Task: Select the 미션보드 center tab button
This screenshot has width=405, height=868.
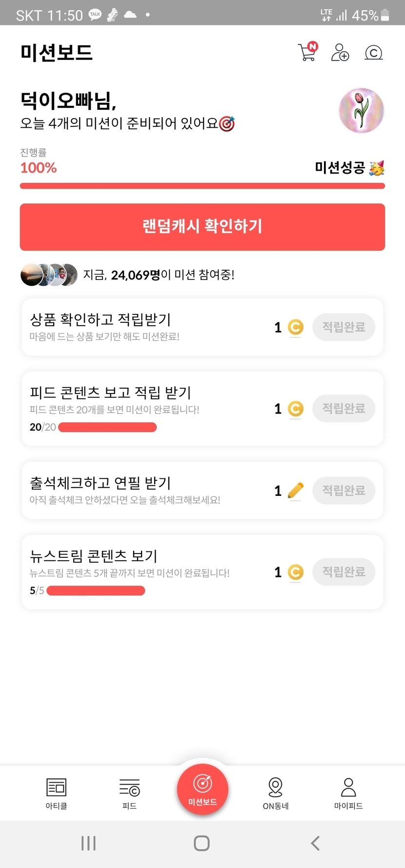Action: click(x=202, y=789)
